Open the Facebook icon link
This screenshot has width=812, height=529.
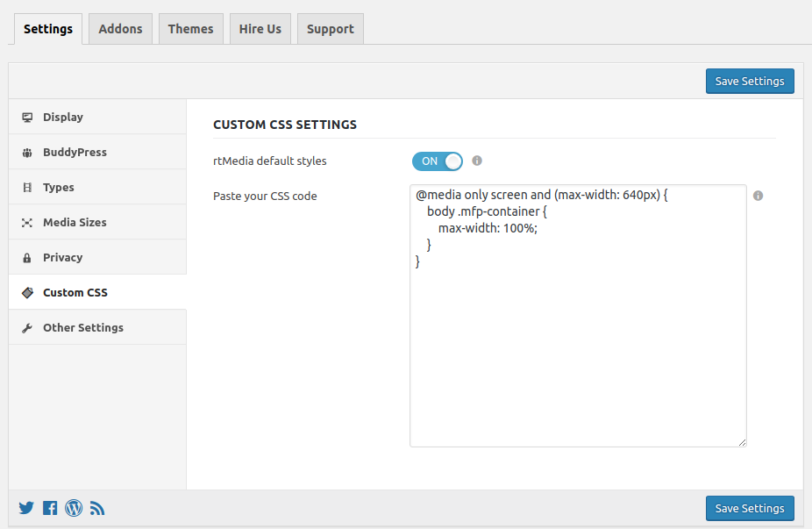coord(50,508)
